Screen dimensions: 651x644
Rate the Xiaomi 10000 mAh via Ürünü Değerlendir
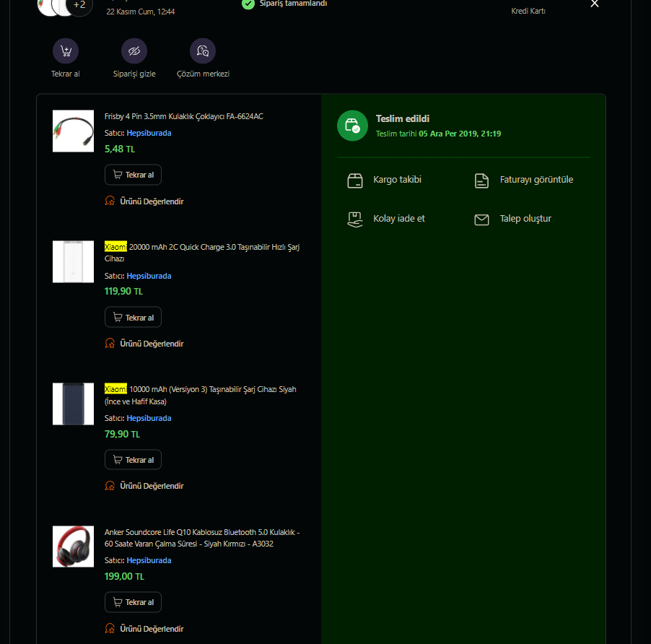(144, 486)
